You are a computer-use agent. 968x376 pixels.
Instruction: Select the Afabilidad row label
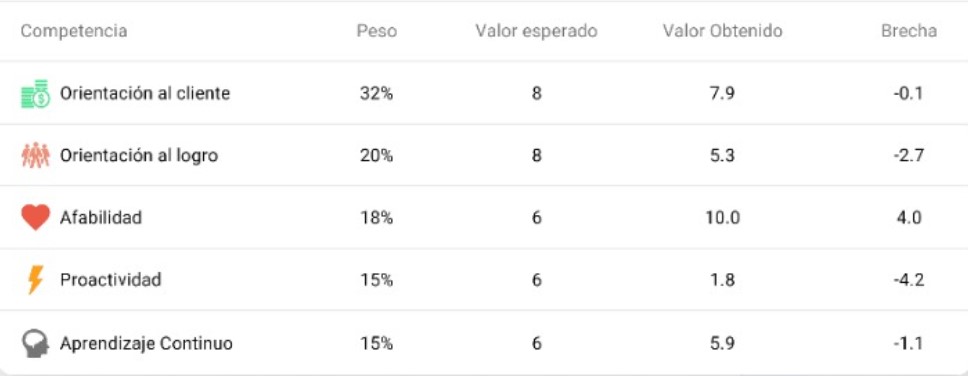[x=101, y=217]
